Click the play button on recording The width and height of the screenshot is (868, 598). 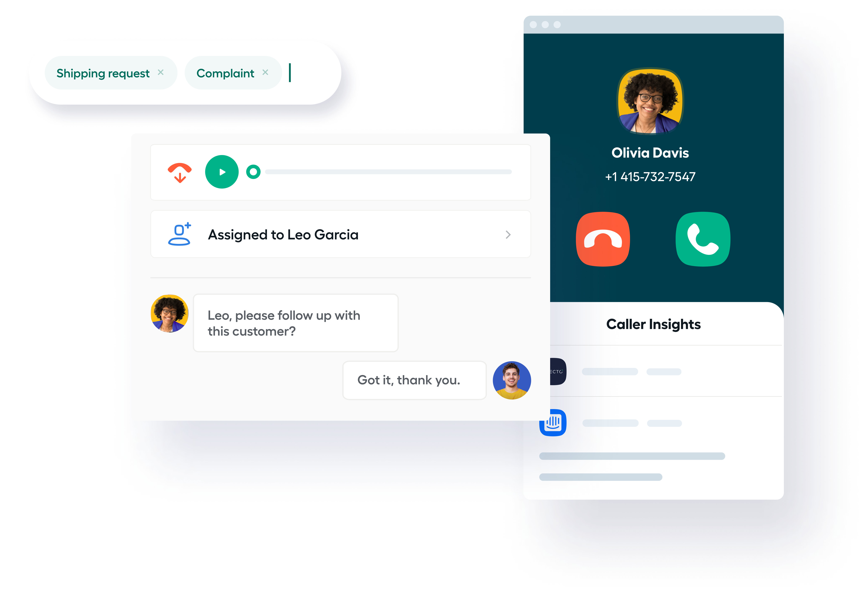click(222, 172)
